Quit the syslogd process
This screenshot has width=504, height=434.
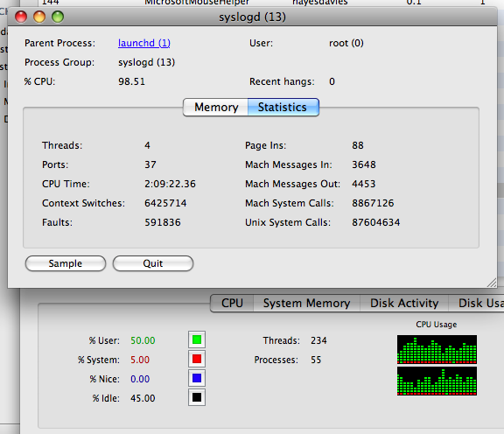(x=153, y=263)
